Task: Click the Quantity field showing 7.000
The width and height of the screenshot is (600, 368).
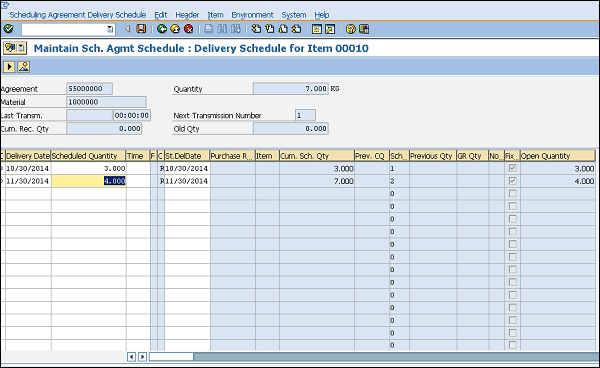Action: point(290,89)
